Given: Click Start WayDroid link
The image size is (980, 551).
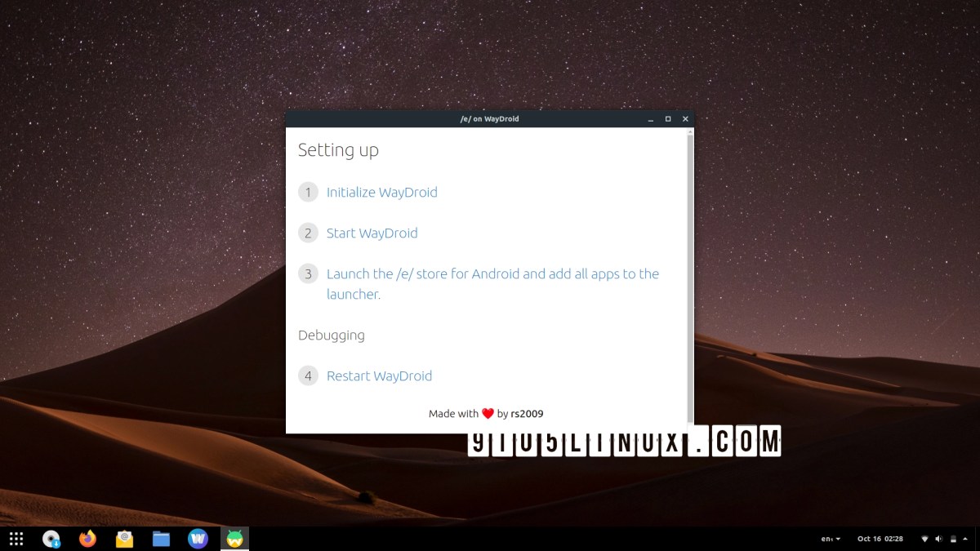Looking at the screenshot, I should (x=372, y=233).
